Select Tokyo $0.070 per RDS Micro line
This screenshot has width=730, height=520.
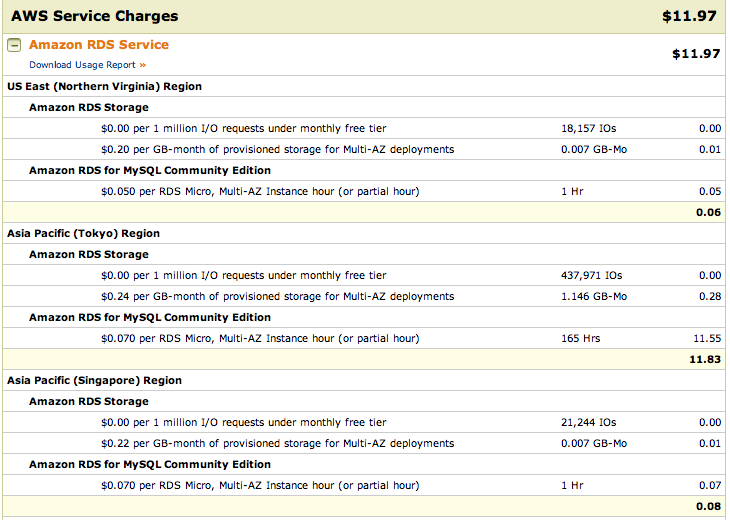coord(260,338)
